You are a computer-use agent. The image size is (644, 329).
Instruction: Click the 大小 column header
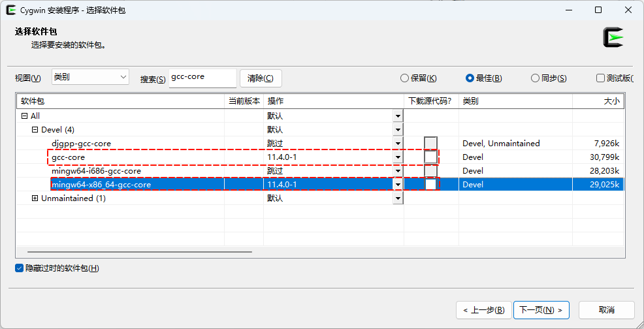pyautogui.click(x=598, y=101)
